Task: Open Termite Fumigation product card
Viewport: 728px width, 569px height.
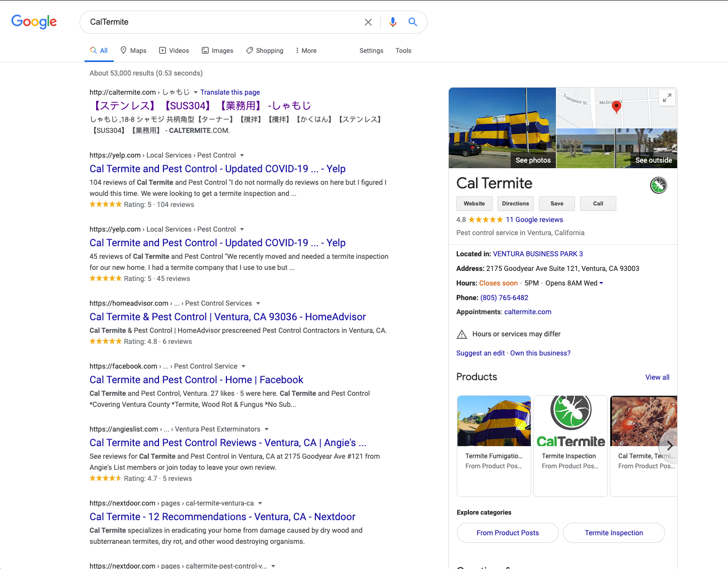Action: (494, 446)
